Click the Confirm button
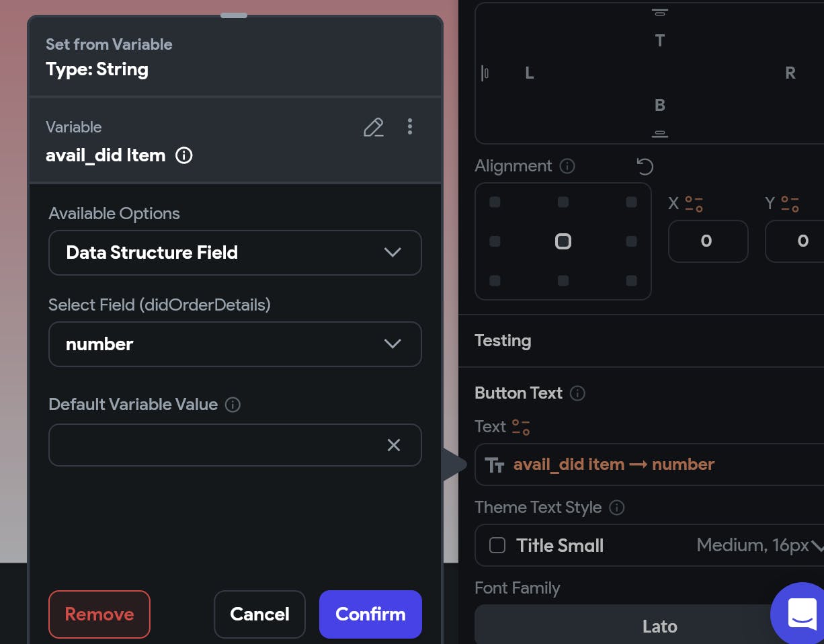824x644 pixels. [370, 614]
